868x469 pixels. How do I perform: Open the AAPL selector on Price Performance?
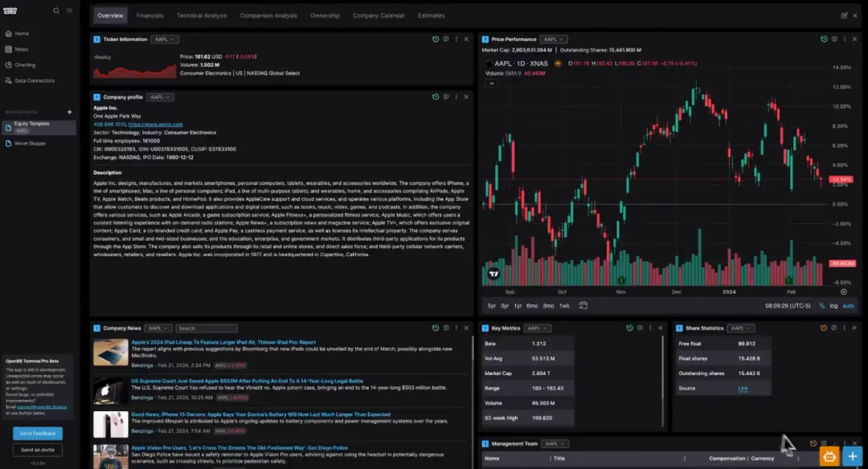pos(553,39)
